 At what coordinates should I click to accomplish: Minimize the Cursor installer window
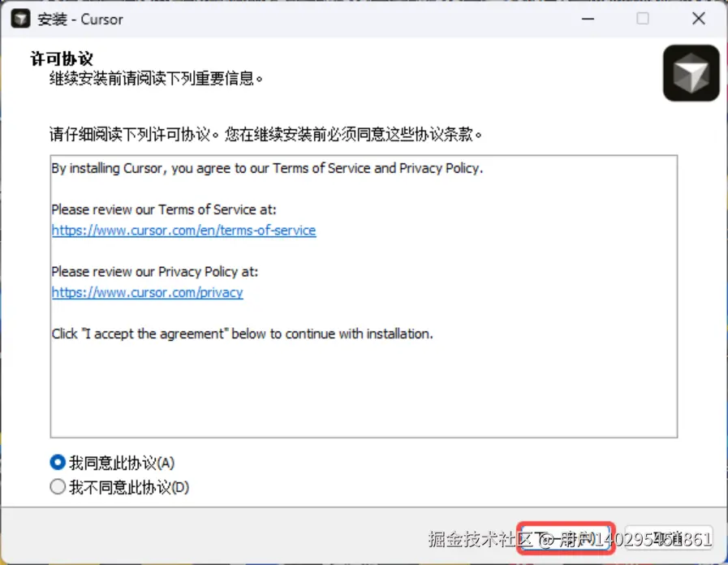[588, 19]
